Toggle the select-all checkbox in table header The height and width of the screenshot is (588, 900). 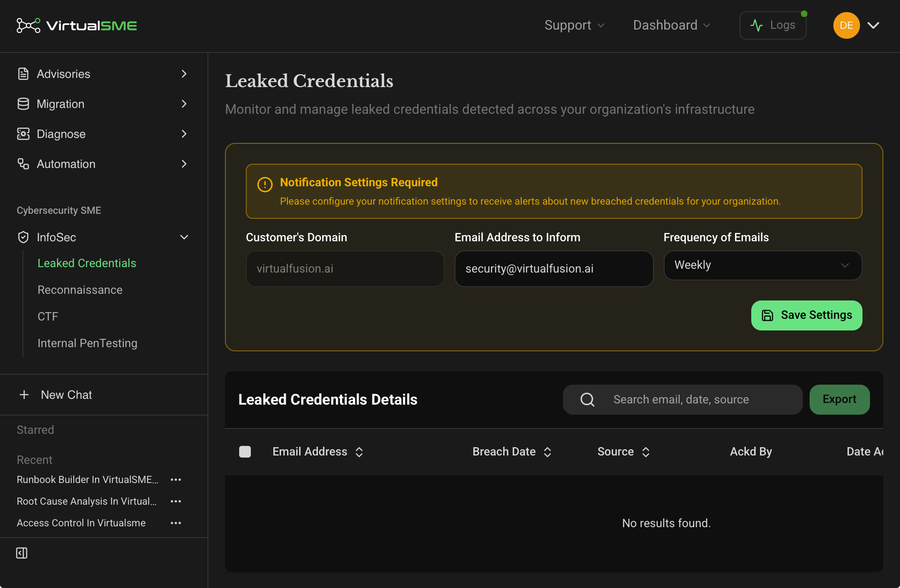[245, 452]
